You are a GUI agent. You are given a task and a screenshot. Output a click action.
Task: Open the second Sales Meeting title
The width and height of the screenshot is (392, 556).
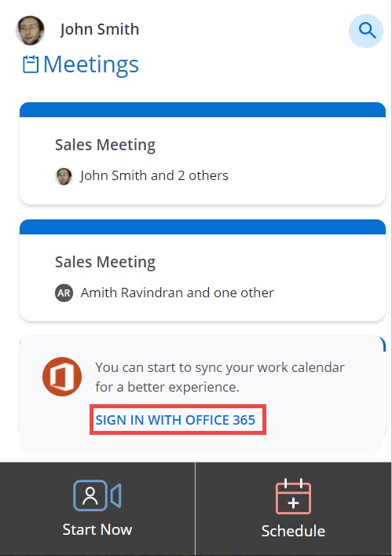click(105, 262)
